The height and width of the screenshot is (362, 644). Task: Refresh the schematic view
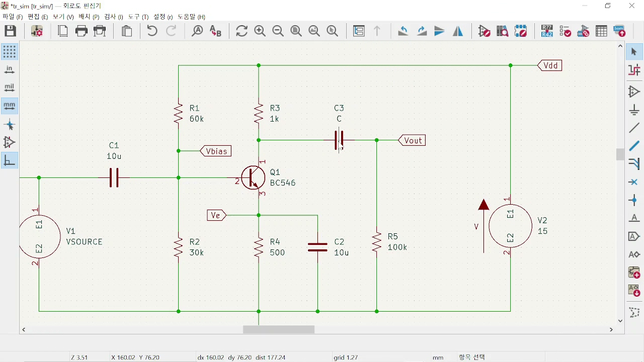coord(242,31)
